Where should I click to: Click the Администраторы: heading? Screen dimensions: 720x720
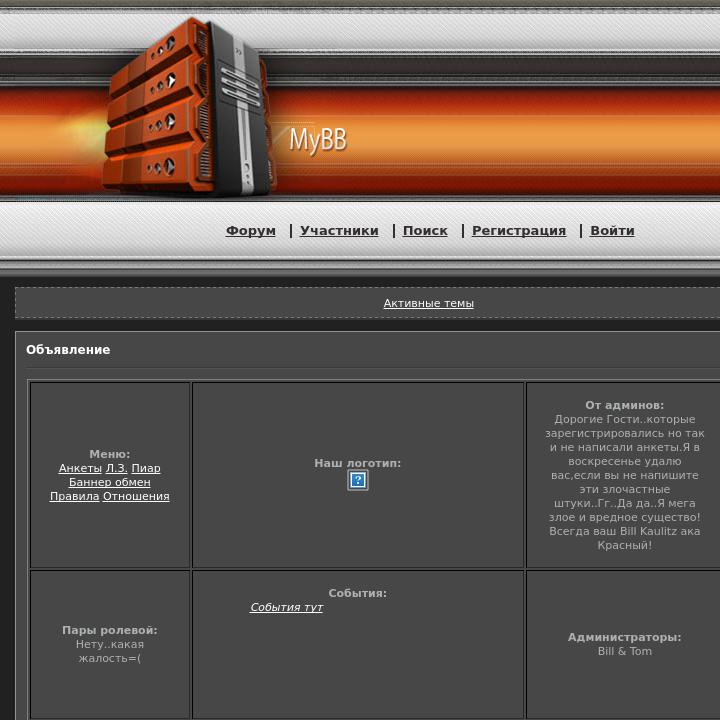[x=624, y=637]
